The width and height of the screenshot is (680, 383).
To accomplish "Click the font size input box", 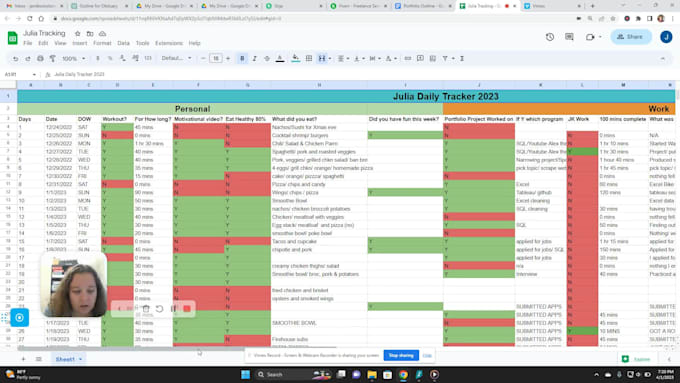I will point(216,59).
